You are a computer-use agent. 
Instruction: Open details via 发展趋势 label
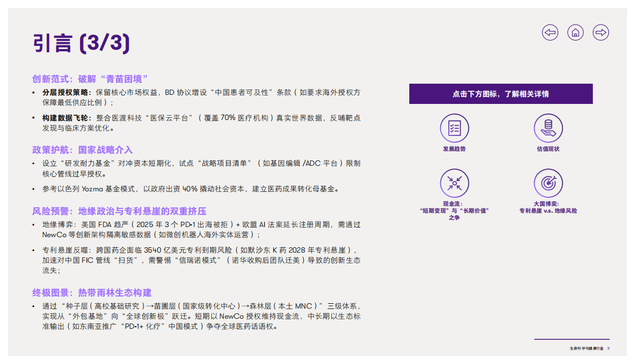[x=454, y=149]
